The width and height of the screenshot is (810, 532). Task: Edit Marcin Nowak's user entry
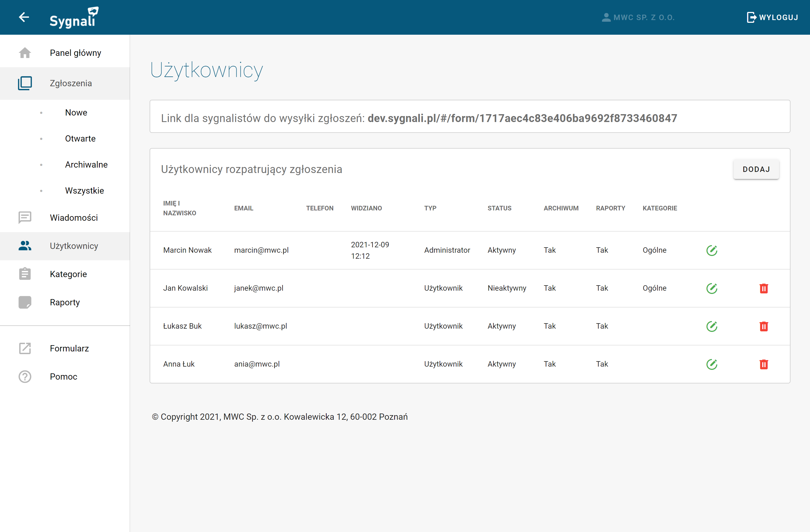click(712, 250)
